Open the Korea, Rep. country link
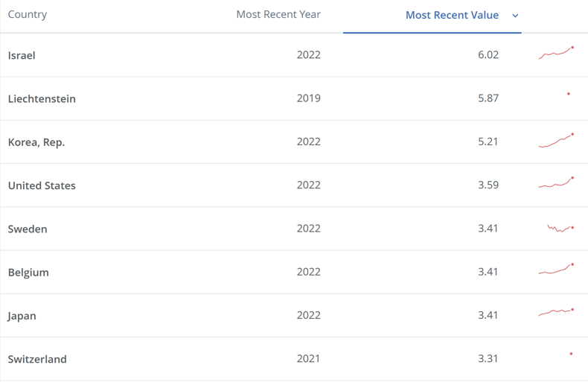This screenshot has height=382, width=588. 36,141
